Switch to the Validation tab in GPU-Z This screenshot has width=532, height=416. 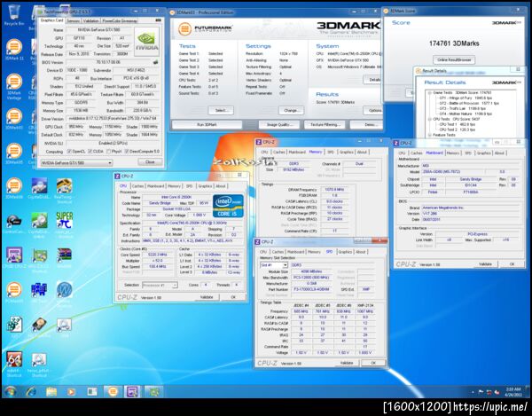[91, 20]
